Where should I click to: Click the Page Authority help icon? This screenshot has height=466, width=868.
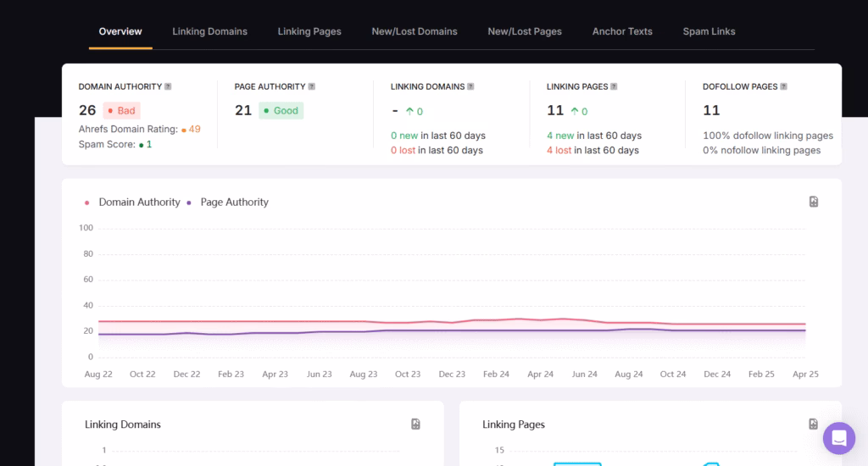click(x=312, y=86)
